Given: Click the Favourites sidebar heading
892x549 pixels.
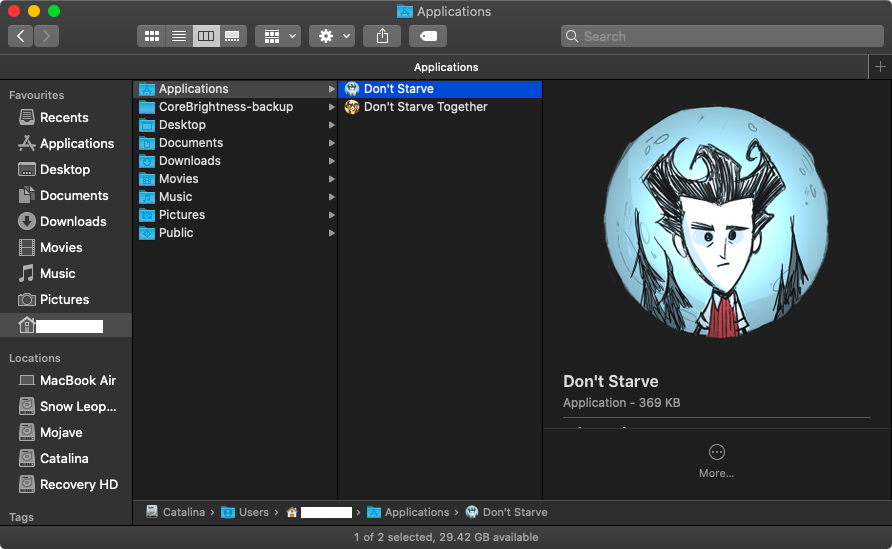Looking at the screenshot, I should [36, 96].
